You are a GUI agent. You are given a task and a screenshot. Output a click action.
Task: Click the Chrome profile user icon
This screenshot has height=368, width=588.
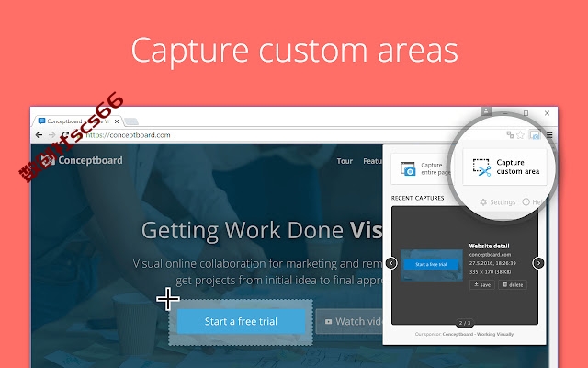click(486, 111)
